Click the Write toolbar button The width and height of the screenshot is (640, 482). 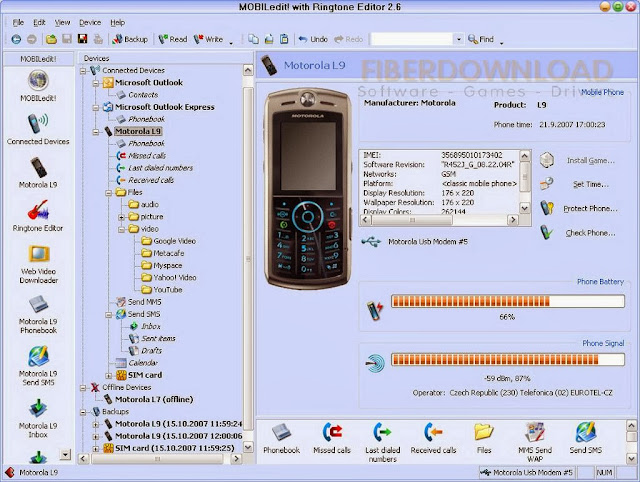pyautogui.click(x=208, y=39)
